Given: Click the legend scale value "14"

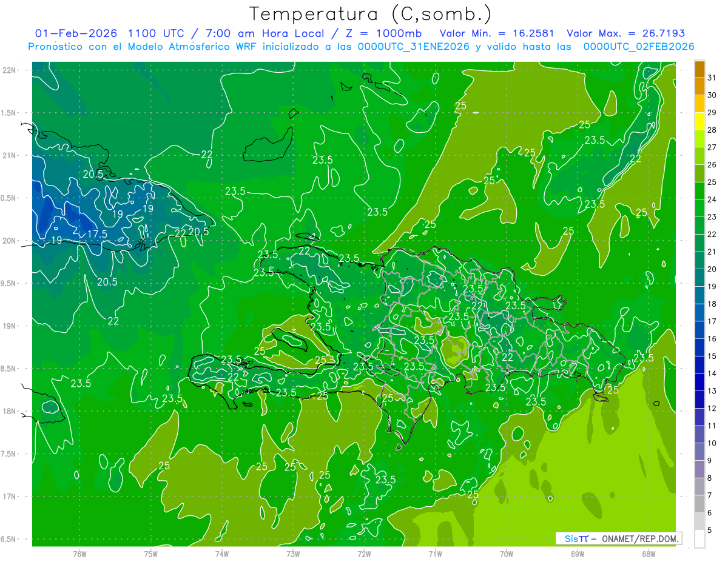Looking at the screenshot, I should click(x=712, y=373).
